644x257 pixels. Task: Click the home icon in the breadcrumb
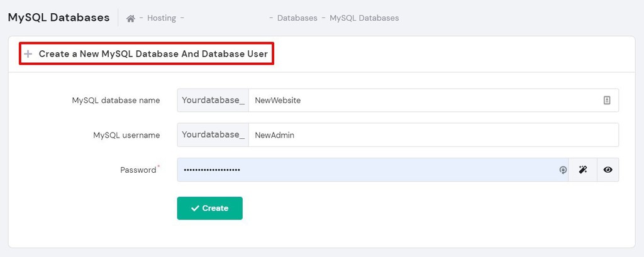[x=131, y=18]
